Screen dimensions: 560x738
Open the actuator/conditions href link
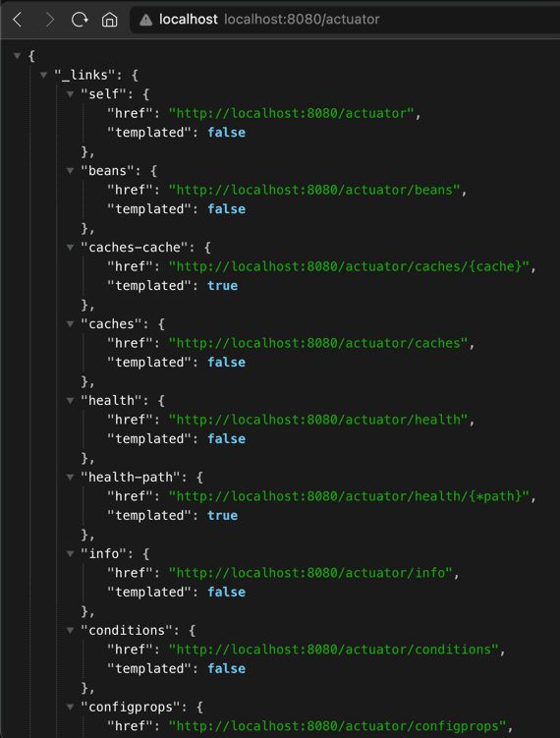tap(333, 650)
